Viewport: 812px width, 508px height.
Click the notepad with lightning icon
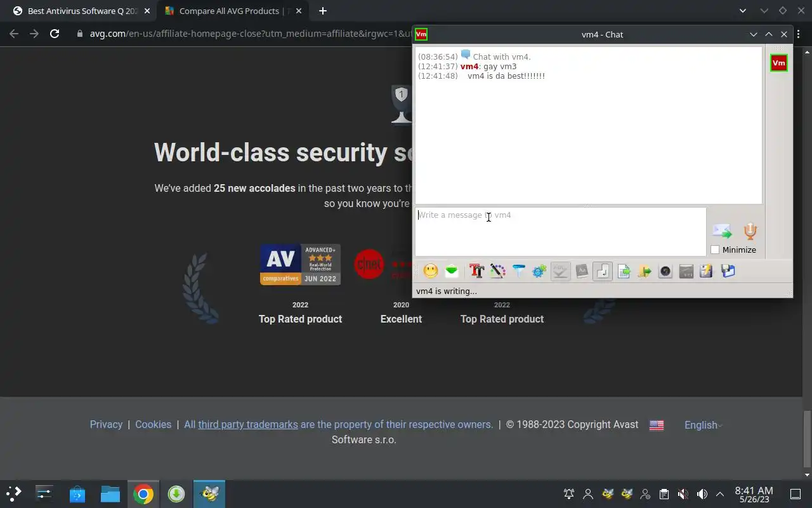coord(706,271)
